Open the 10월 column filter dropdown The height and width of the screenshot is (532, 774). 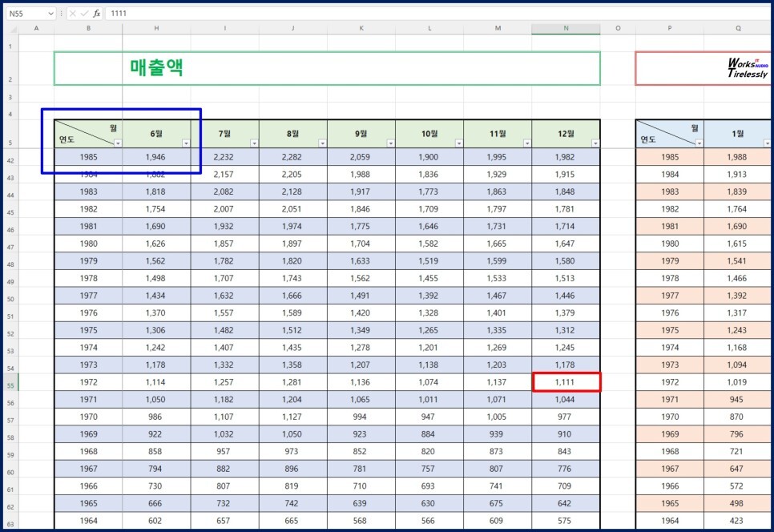tap(459, 143)
